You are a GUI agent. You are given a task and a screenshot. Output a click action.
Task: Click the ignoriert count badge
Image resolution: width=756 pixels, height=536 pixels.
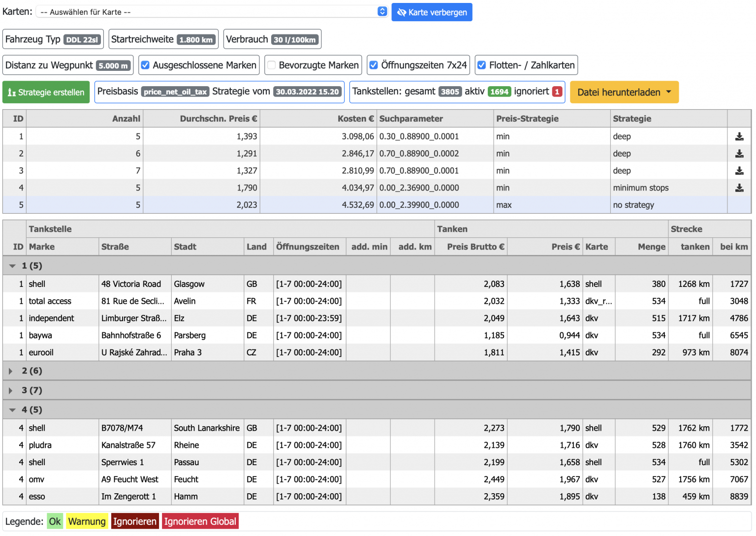pos(557,92)
